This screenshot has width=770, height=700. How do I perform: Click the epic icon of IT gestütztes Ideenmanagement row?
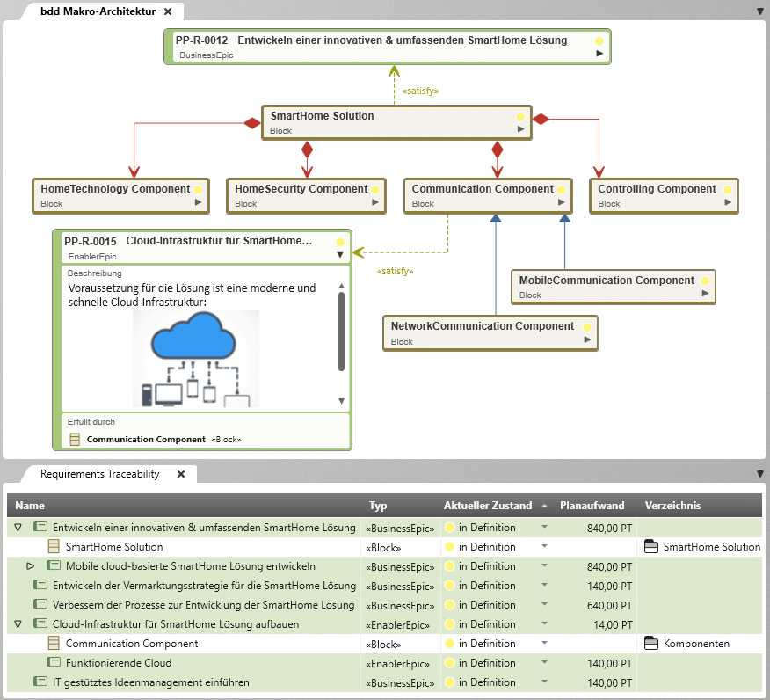[40, 682]
